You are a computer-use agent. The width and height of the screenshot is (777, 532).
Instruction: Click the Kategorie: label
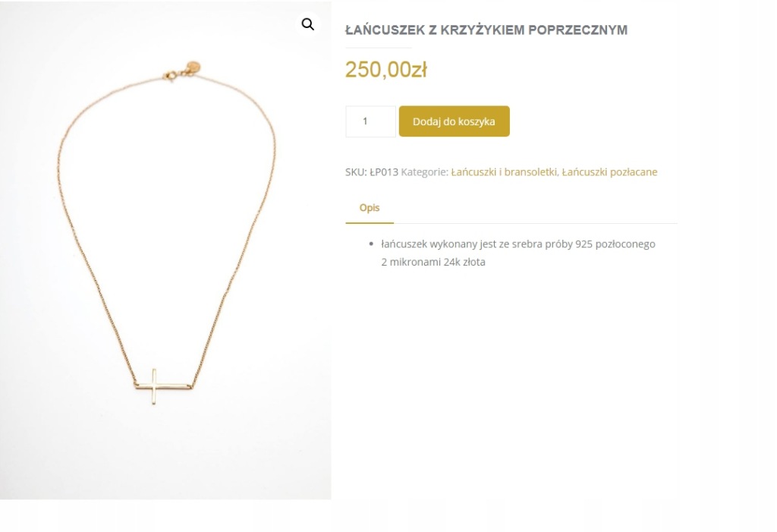[x=425, y=172]
